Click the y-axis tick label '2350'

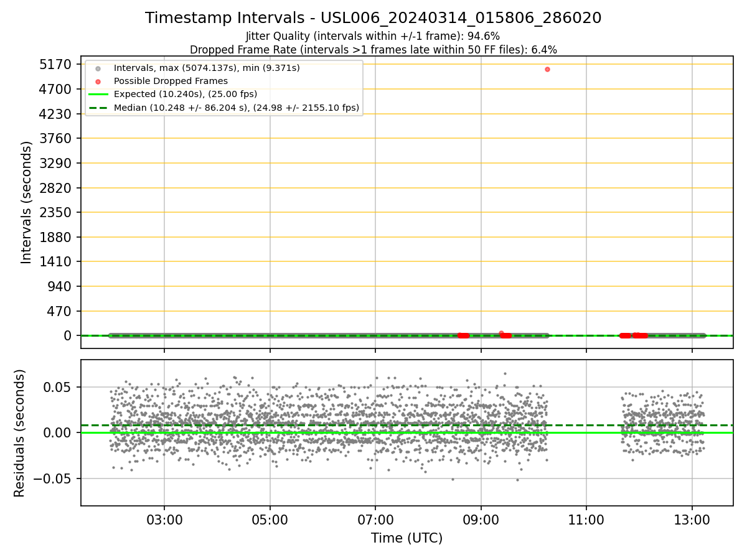click(56, 212)
